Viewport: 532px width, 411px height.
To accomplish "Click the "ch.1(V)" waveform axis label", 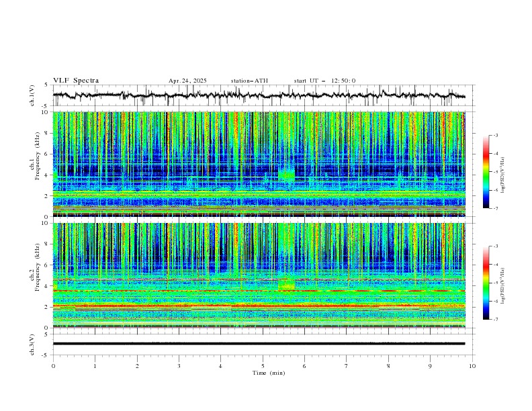I will coord(32,95).
